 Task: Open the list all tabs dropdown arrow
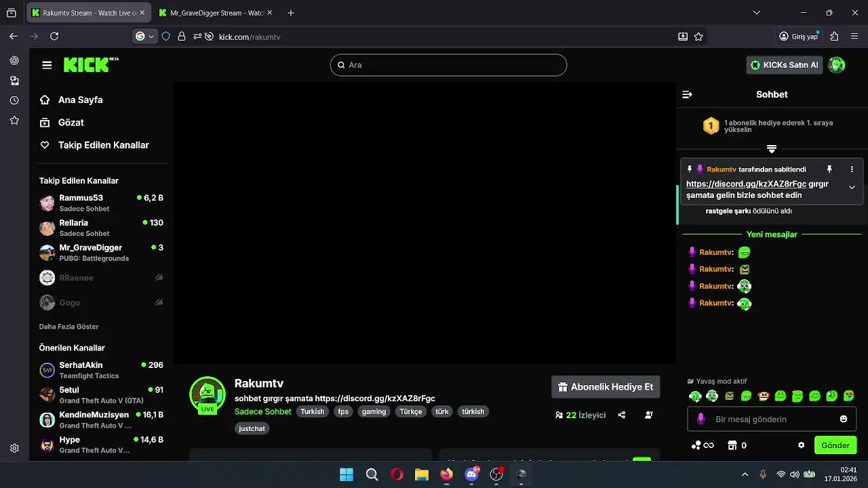[757, 13]
